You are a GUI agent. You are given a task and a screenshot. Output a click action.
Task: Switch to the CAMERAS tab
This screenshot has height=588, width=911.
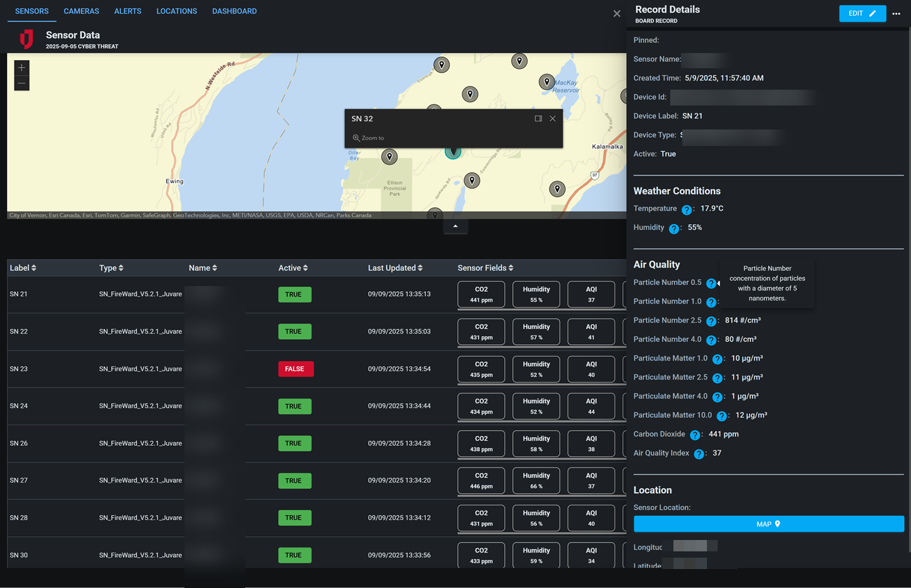click(x=81, y=11)
